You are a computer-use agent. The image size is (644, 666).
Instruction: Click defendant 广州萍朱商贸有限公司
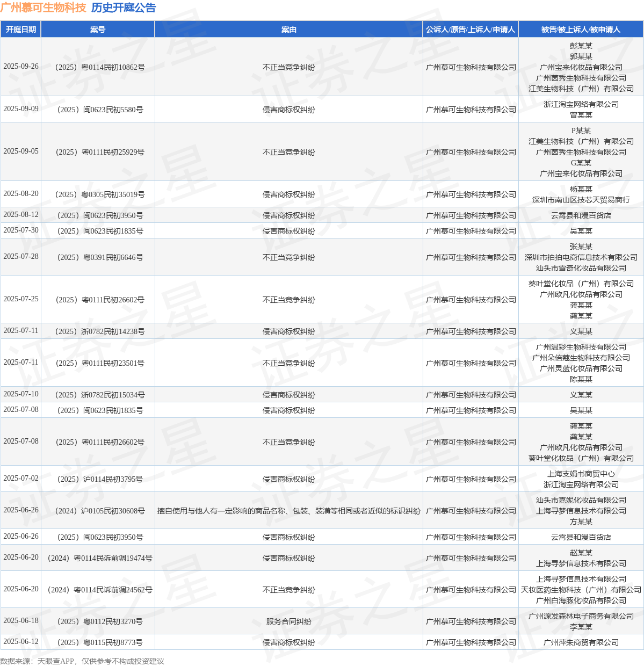(x=581, y=642)
